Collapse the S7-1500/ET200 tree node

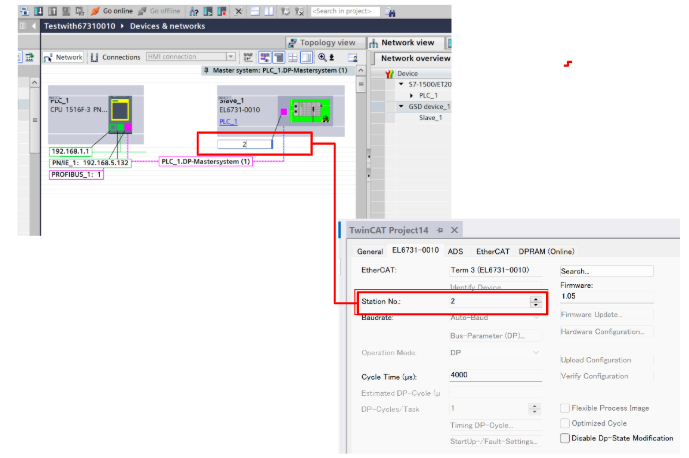click(401, 84)
